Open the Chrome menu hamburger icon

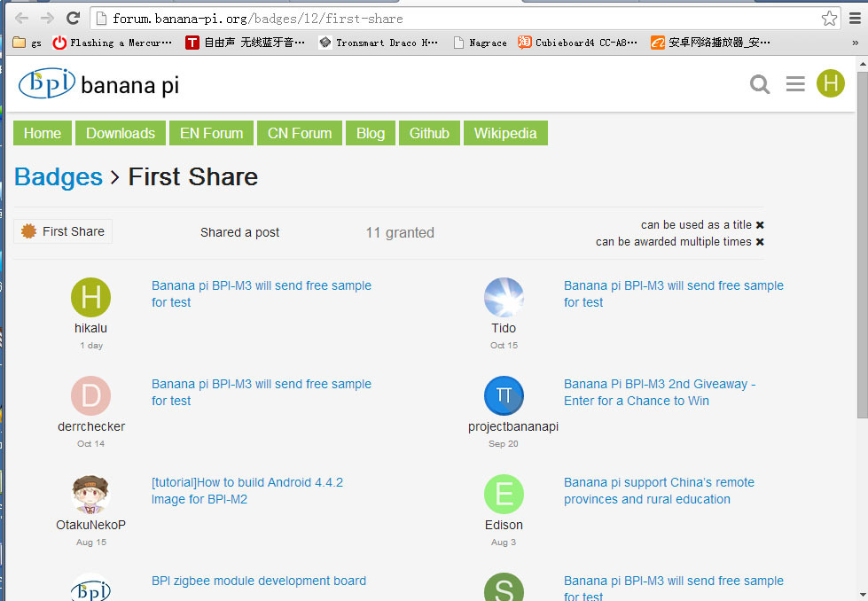pos(856,19)
